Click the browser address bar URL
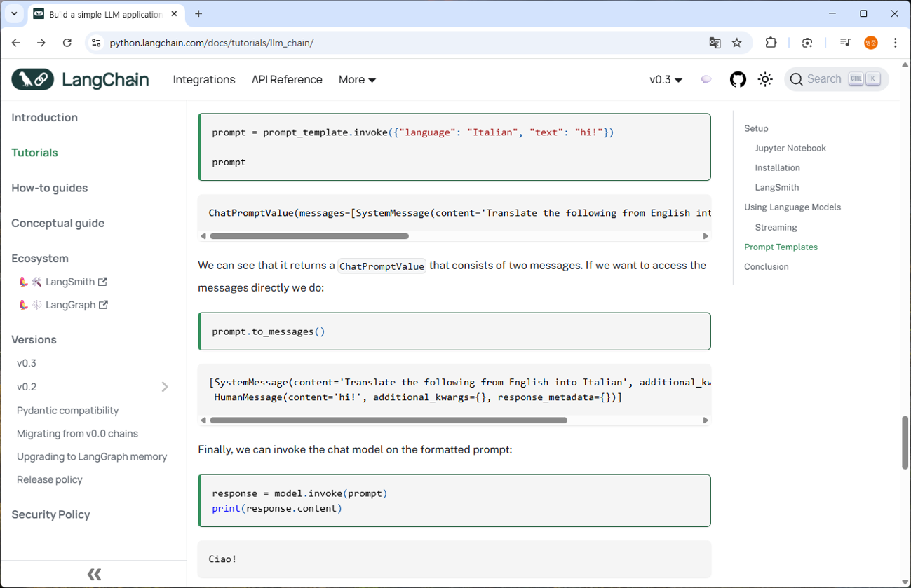 point(211,43)
